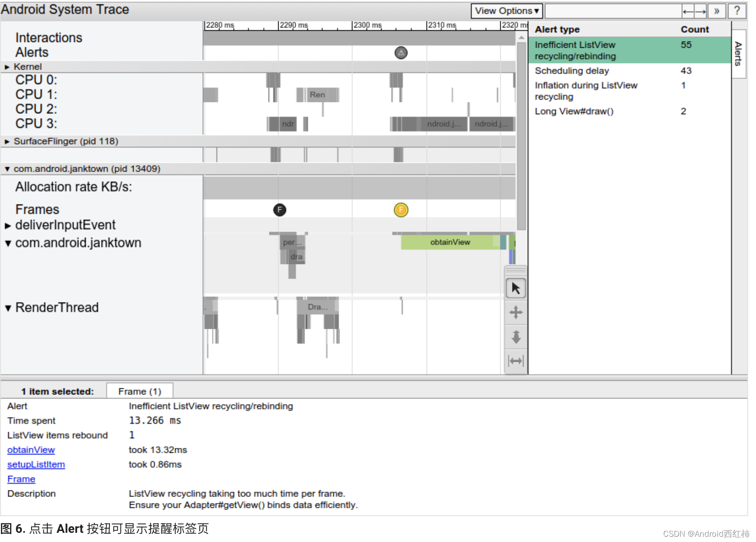
Task: Click the yellow F frame marker
Action: (401, 210)
